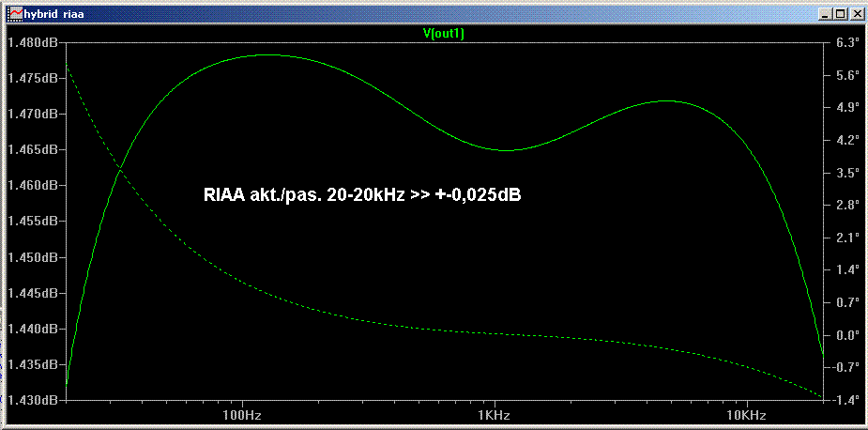
Task: Click the solid curve peak near 100Hz
Action: 267,54
